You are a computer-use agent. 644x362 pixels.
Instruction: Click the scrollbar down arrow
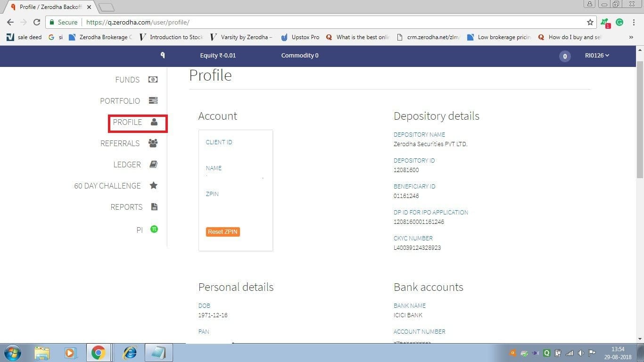[x=640, y=338]
